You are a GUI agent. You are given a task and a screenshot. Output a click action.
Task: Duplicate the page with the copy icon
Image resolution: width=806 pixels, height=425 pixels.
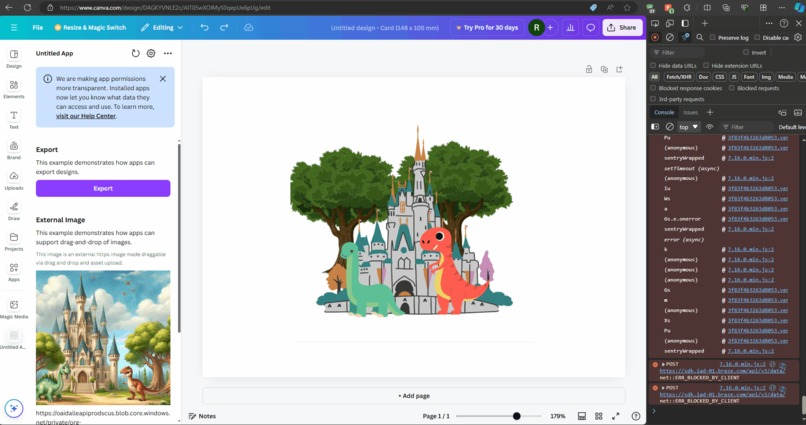pyautogui.click(x=604, y=69)
